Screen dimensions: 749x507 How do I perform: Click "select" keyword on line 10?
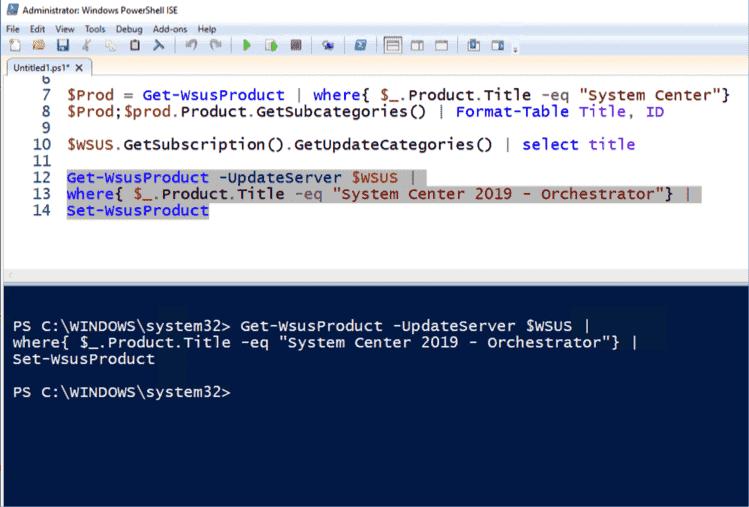[x=550, y=144]
